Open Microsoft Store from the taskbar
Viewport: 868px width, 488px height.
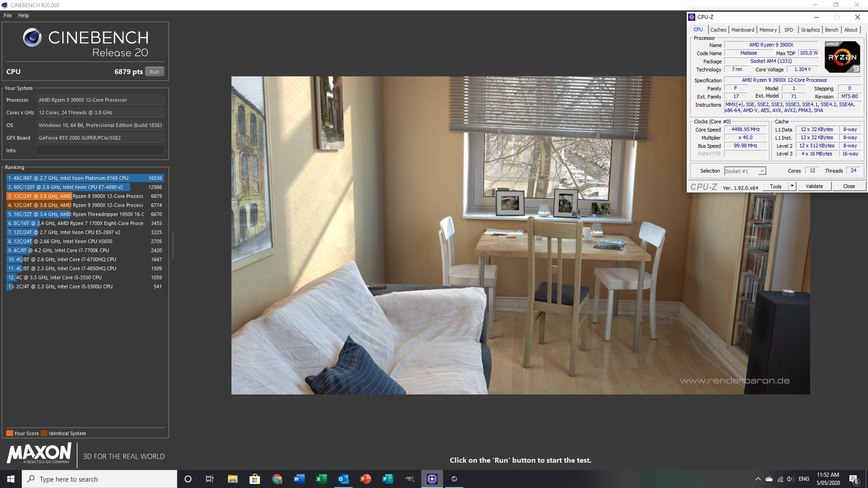coord(255,479)
